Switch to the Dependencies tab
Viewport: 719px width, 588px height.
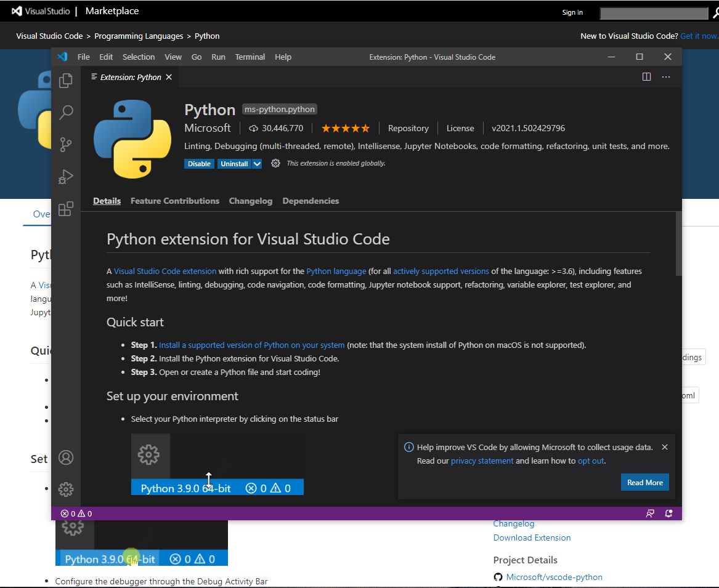311,201
